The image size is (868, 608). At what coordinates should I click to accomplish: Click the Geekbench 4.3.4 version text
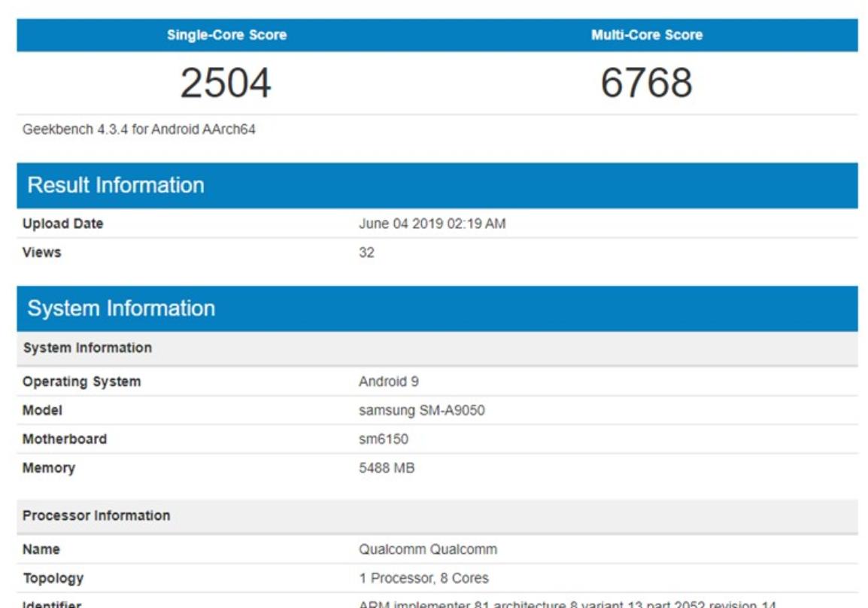pos(139,129)
